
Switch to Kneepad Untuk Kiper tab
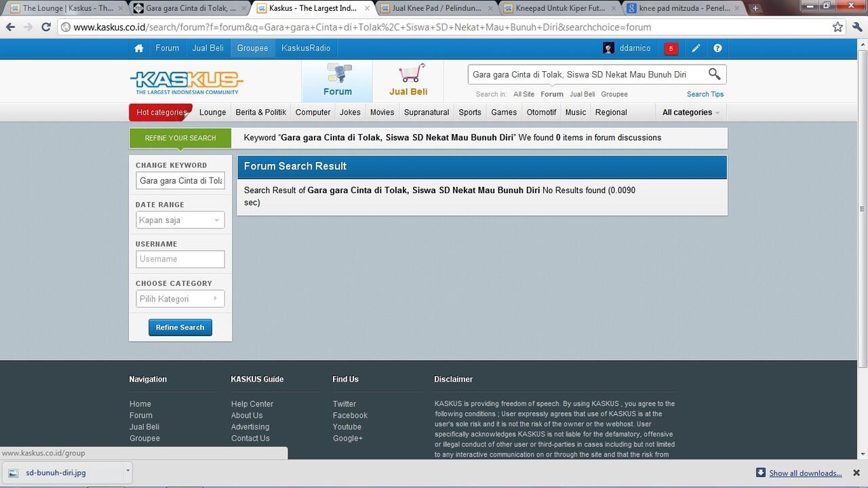point(560,8)
